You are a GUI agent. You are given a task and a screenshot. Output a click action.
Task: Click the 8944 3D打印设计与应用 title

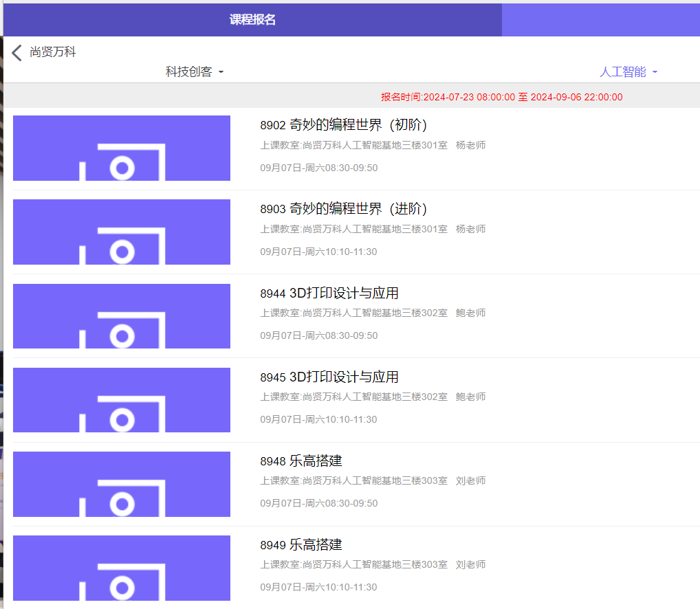329,294
